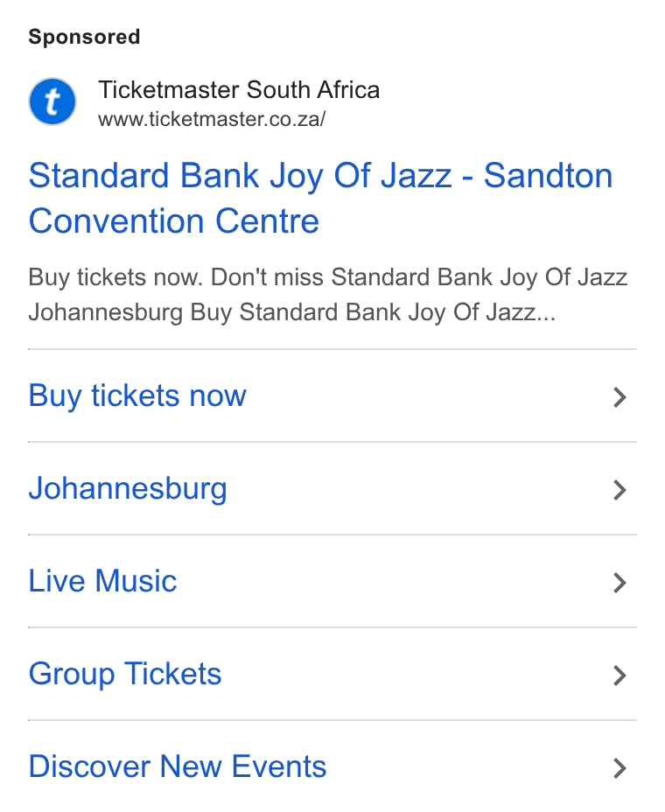The image size is (665, 812).
Task: Open the Discover New Events sitelink
Action: [178, 766]
